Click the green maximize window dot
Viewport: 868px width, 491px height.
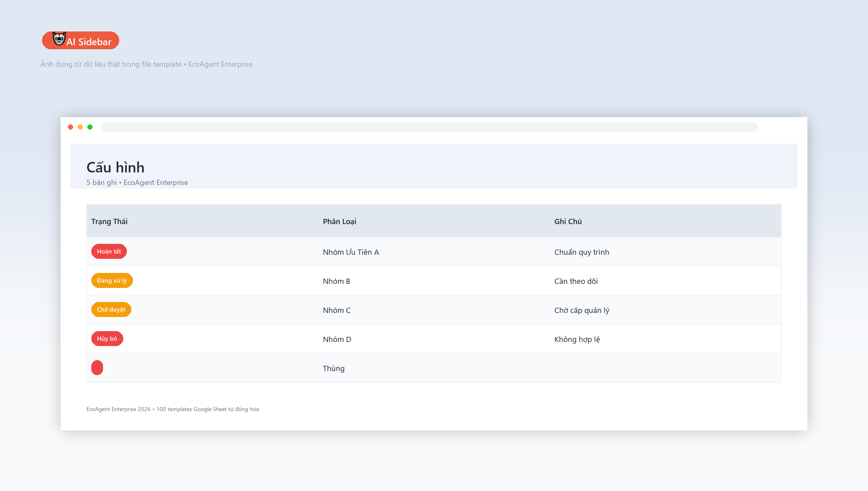click(90, 127)
